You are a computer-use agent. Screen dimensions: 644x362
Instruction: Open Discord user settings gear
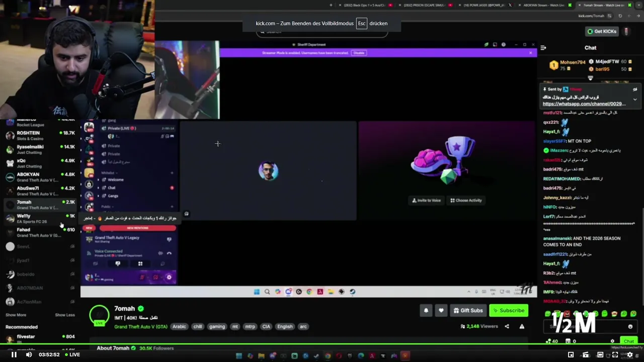169,277
